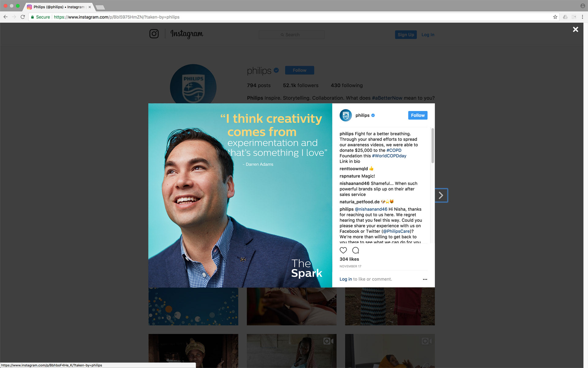Open the #COPD hashtag link
Viewport: 588px width, 368px height.
coord(394,150)
